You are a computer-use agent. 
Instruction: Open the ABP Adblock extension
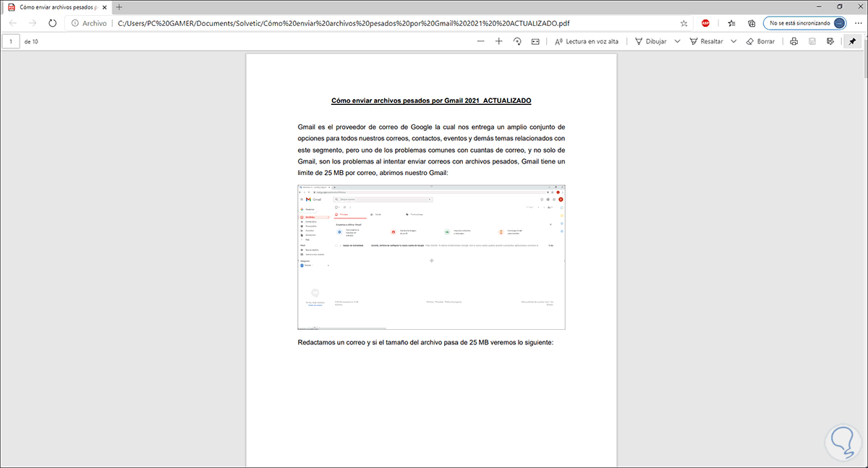click(705, 23)
